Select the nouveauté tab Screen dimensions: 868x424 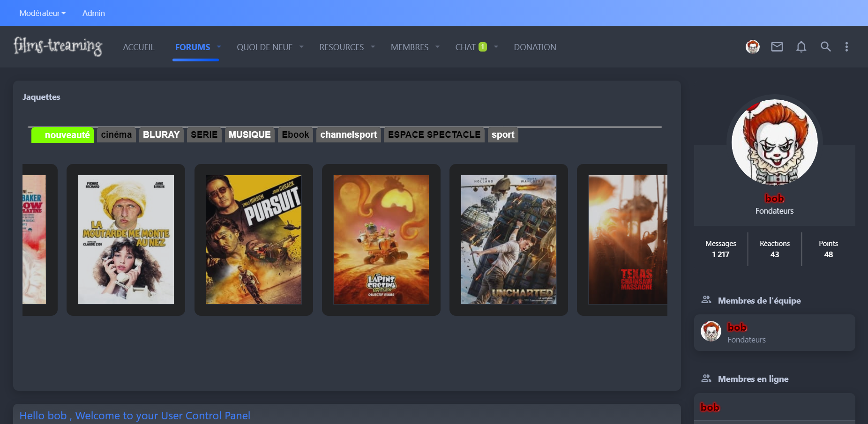click(62, 135)
